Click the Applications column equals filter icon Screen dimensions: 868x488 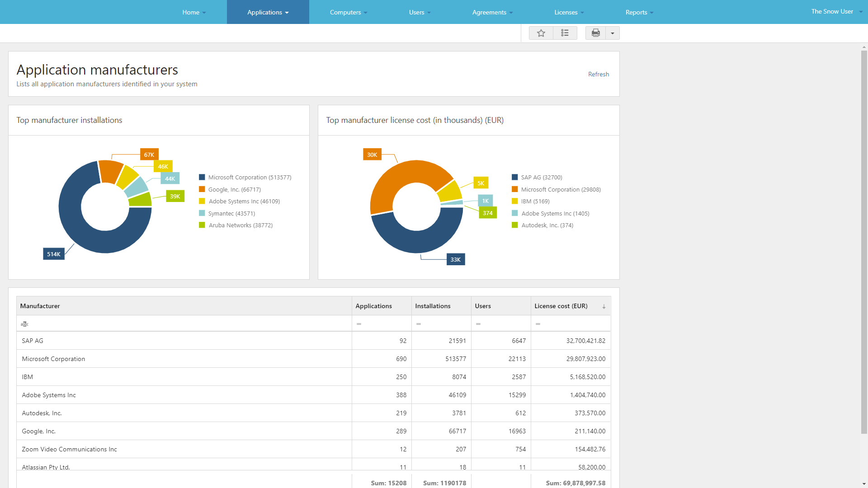coord(359,324)
